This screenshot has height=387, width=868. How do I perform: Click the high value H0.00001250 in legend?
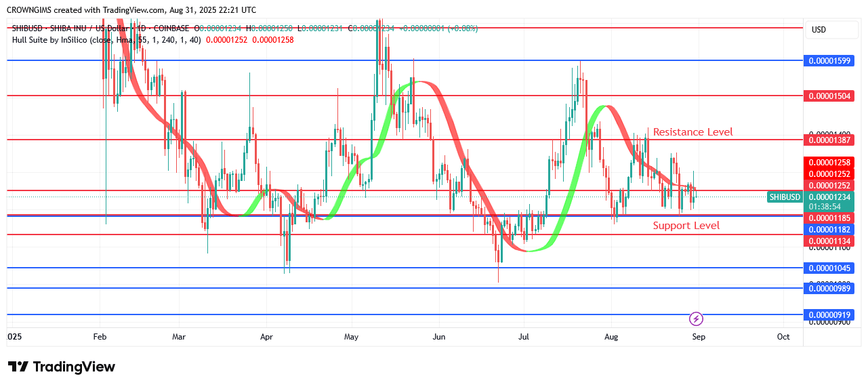(x=269, y=28)
